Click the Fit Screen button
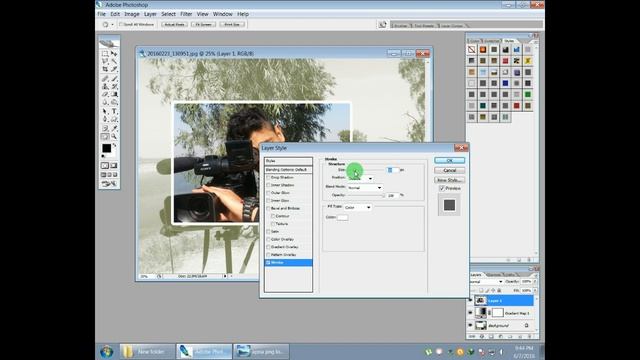 click(203, 24)
